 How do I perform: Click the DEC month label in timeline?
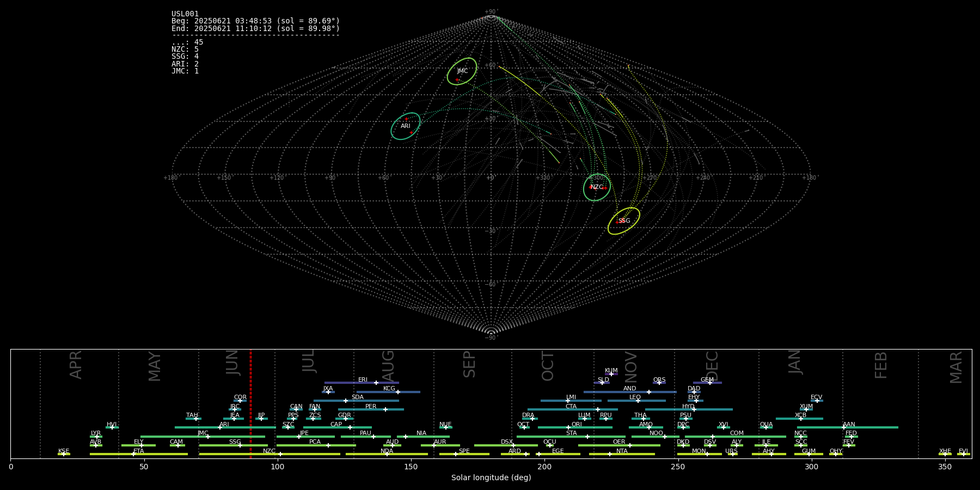click(712, 366)
